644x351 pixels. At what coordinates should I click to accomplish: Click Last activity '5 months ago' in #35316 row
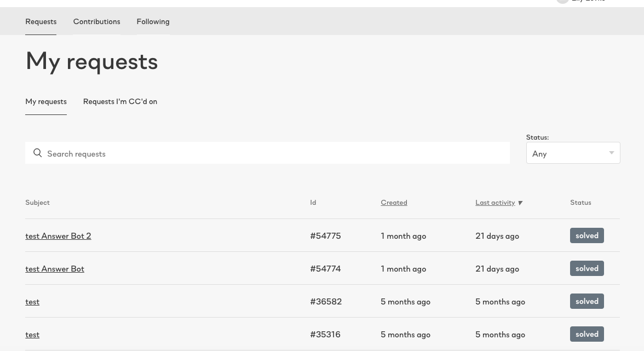click(501, 335)
